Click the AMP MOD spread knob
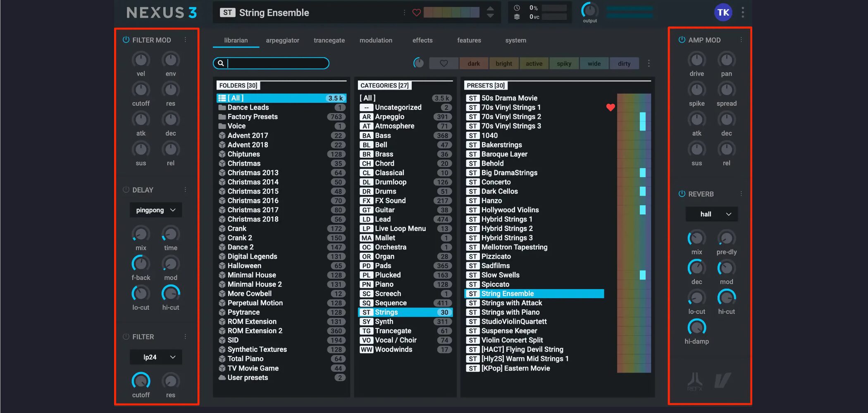Screen dimensions: 868x413 pos(727,90)
